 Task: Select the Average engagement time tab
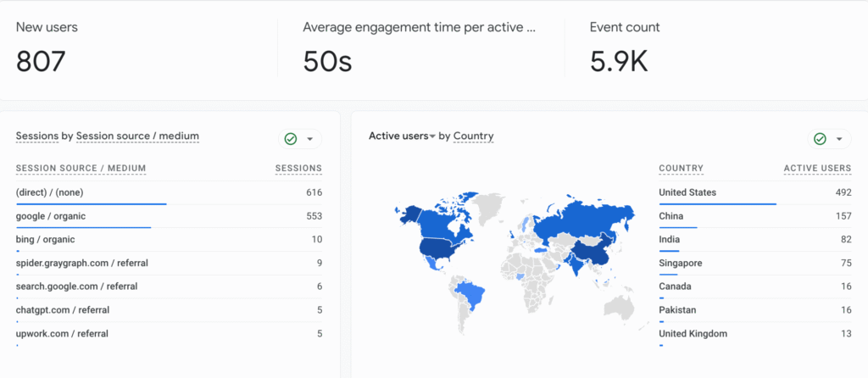point(419,28)
